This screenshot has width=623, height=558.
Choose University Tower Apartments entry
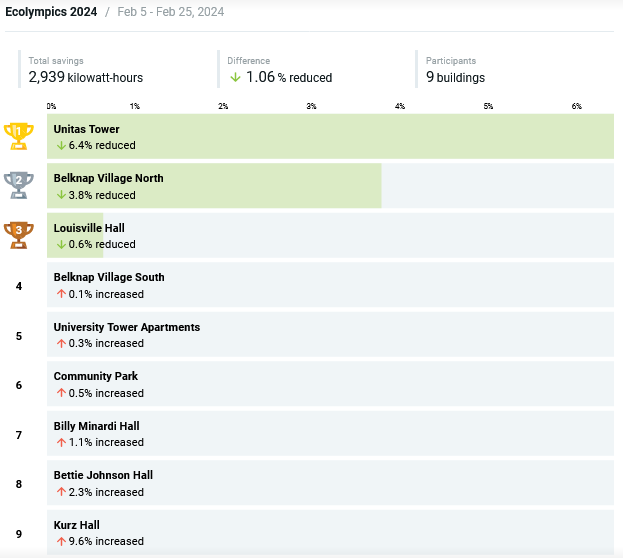[126, 327]
